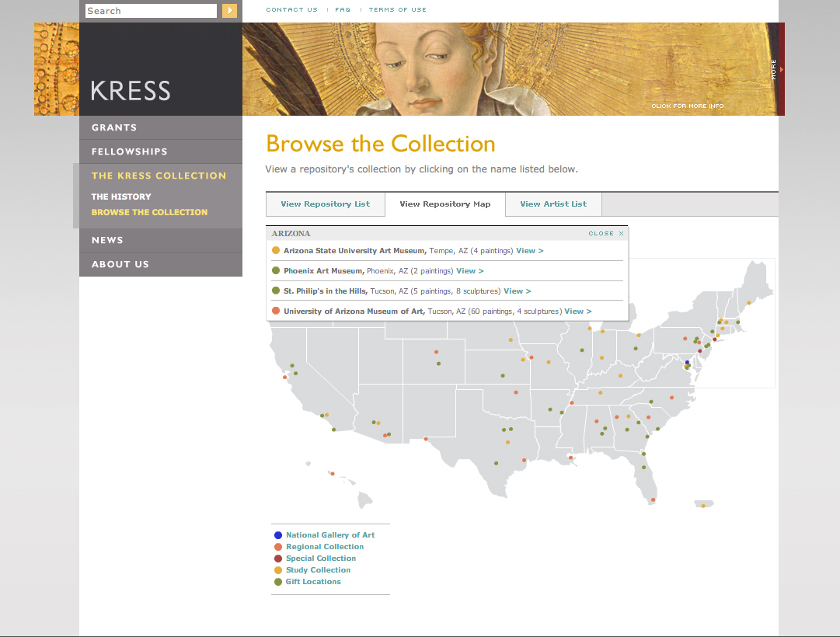The height and width of the screenshot is (637, 840).
Task: Close the Arizona popup panel
Action: (x=606, y=234)
